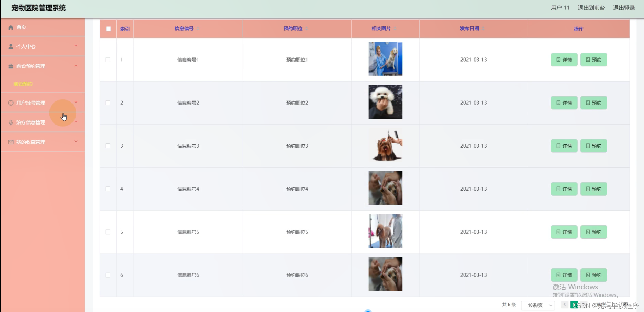This screenshot has height=312, width=644.
Task: Click the 索引 column header
Action: point(125,29)
